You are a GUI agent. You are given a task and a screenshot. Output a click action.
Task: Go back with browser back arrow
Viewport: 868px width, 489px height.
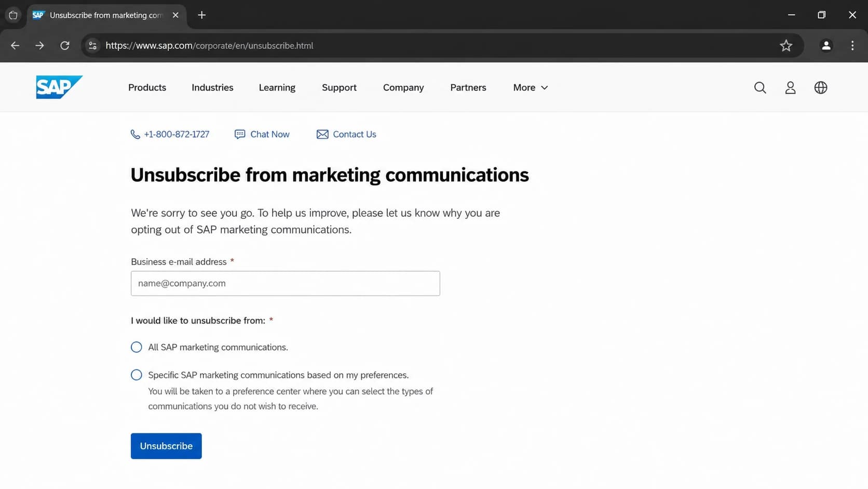15,46
